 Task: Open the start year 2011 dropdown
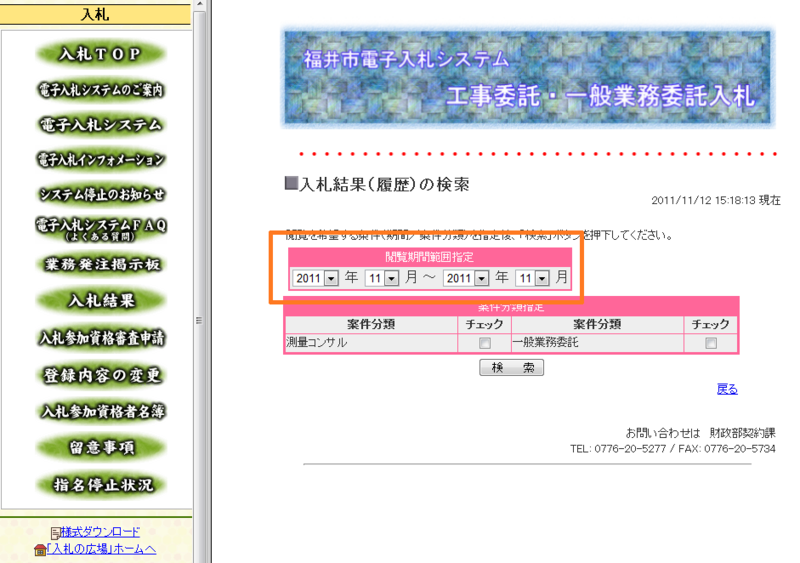315,278
